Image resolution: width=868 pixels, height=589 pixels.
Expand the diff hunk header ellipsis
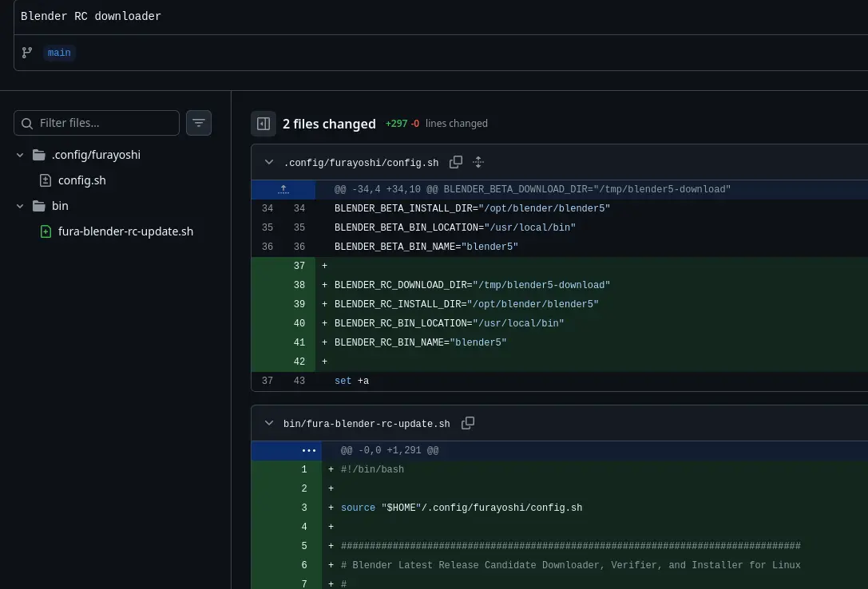309,451
